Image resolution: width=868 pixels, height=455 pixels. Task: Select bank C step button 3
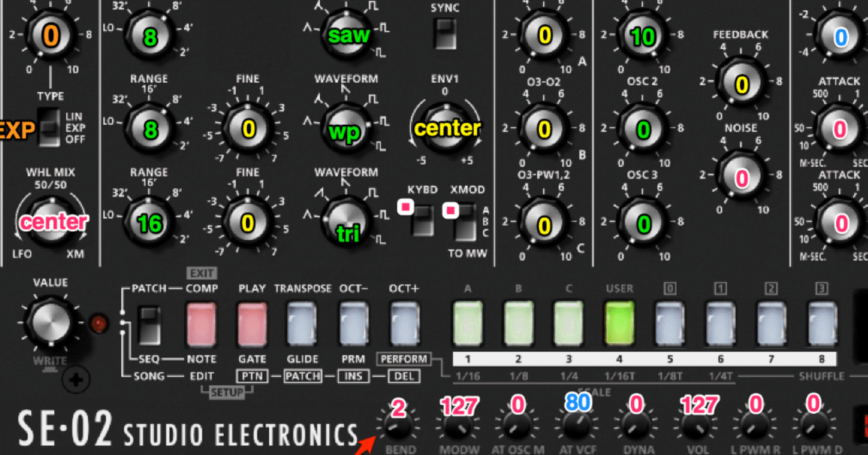[x=570, y=323]
